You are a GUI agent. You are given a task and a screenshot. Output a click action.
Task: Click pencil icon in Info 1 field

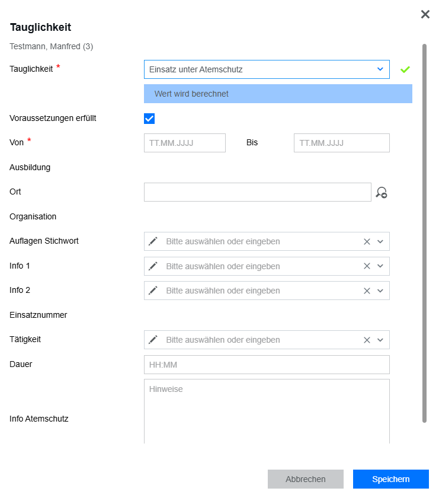[153, 266]
